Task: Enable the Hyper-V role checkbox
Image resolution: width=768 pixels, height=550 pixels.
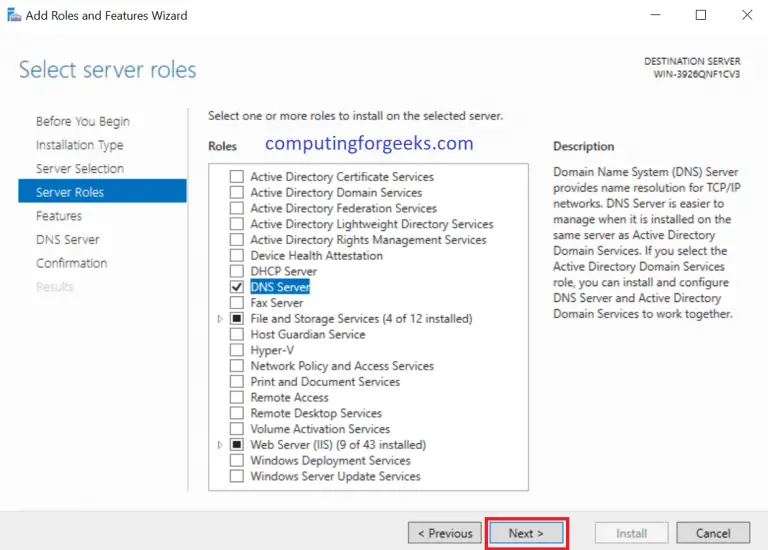Action: click(237, 350)
